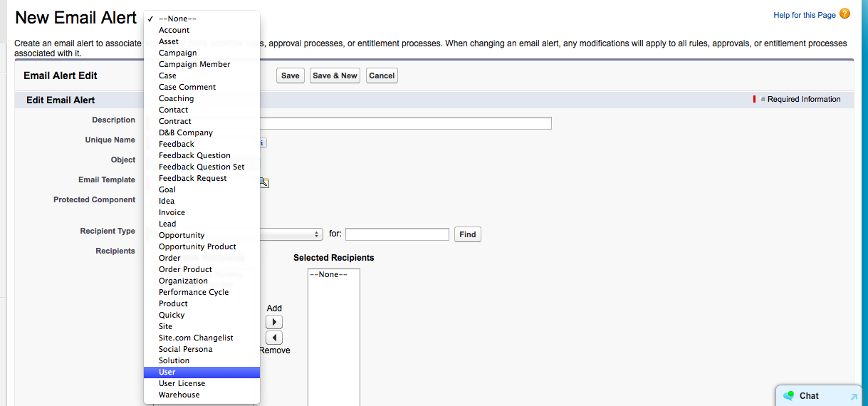Select Site.com Changelist option

coord(202,338)
